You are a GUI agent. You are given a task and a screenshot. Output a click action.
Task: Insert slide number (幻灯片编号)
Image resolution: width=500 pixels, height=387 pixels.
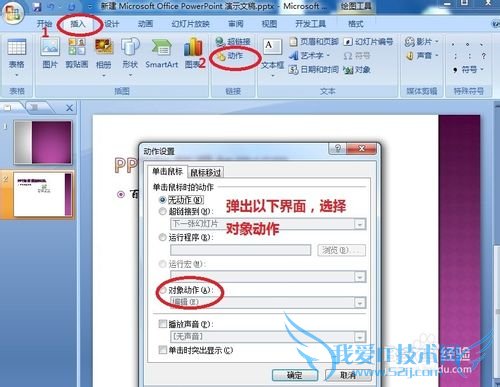click(368, 42)
